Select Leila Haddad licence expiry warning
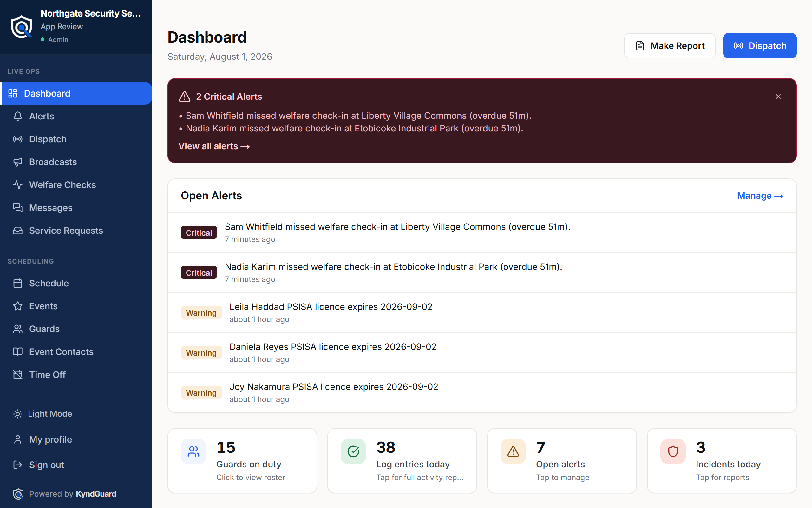This screenshot has width=812, height=508. click(x=482, y=312)
